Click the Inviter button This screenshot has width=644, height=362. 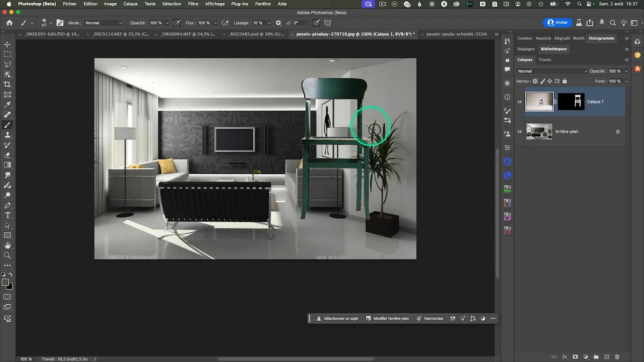coord(557,23)
